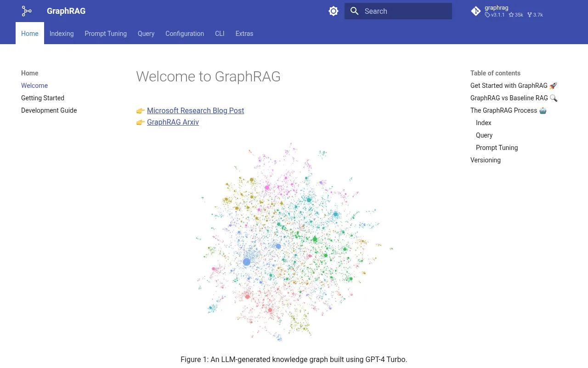Jump to Get Started with GraphRAG section
This screenshot has width=588, height=368.
(514, 86)
